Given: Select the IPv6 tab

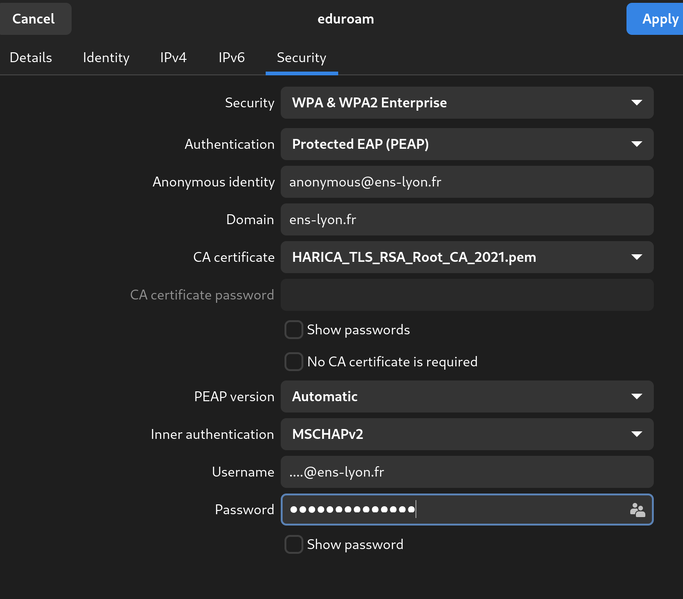Looking at the screenshot, I should [x=232, y=58].
